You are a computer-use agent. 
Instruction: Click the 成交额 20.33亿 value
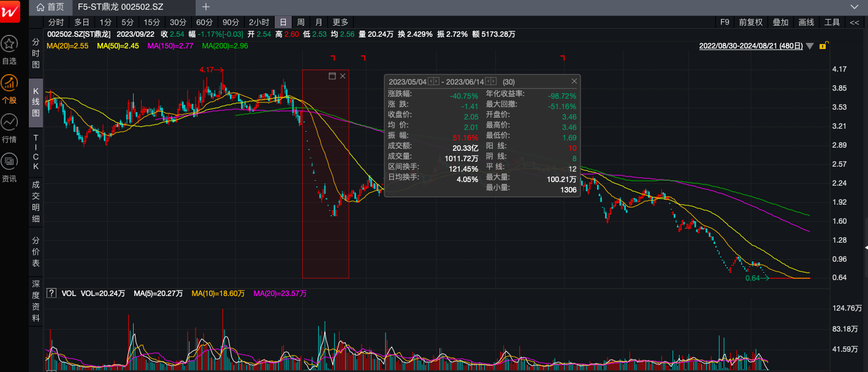(x=465, y=148)
